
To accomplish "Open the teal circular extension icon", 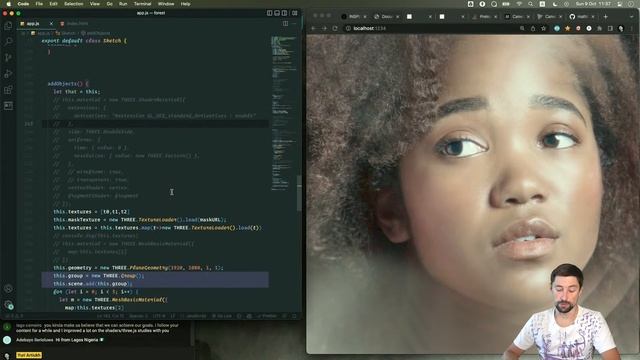I will pos(557,28).
